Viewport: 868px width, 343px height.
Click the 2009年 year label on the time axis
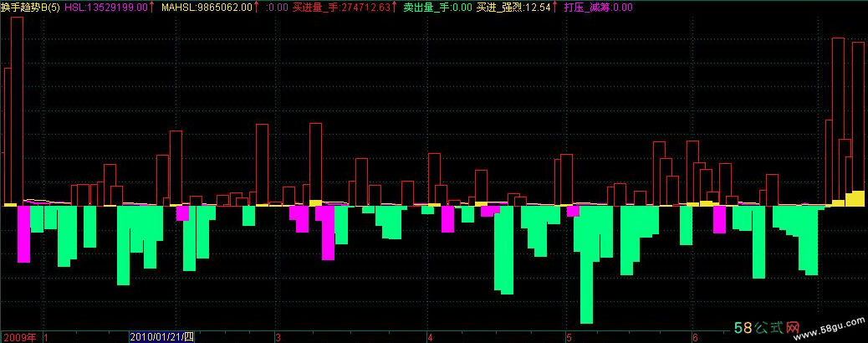[x=18, y=337]
